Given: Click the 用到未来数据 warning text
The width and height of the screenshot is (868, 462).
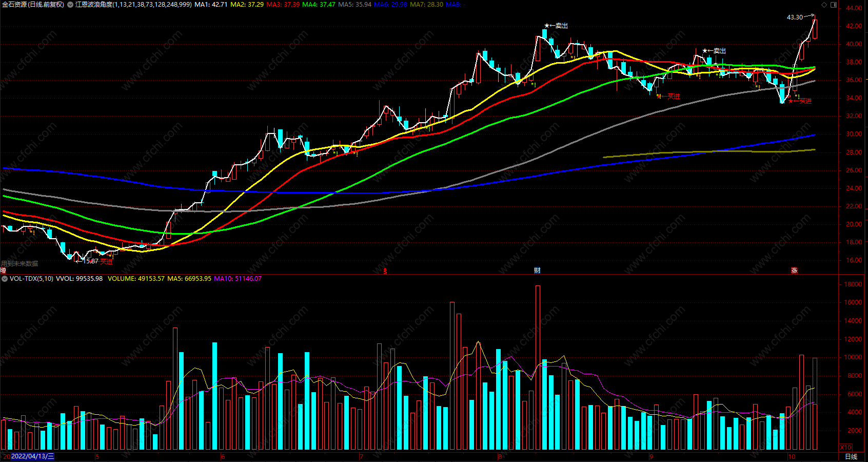Looking at the screenshot, I should pyautogui.click(x=19, y=263).
